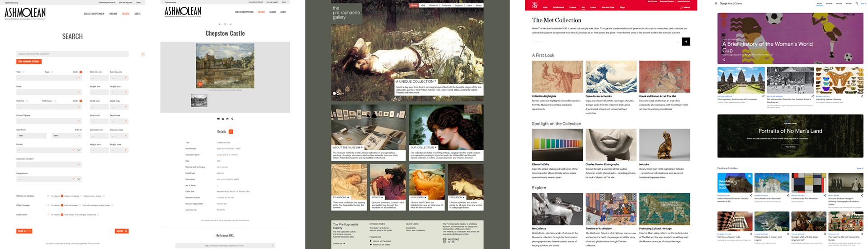
Task: Click the Google Arts & Culture hamburger menu
Action: (x=716, y=4)
